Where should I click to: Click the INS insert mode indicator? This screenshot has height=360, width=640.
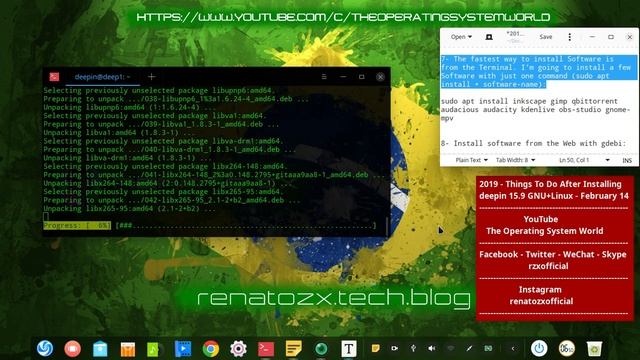627,160
